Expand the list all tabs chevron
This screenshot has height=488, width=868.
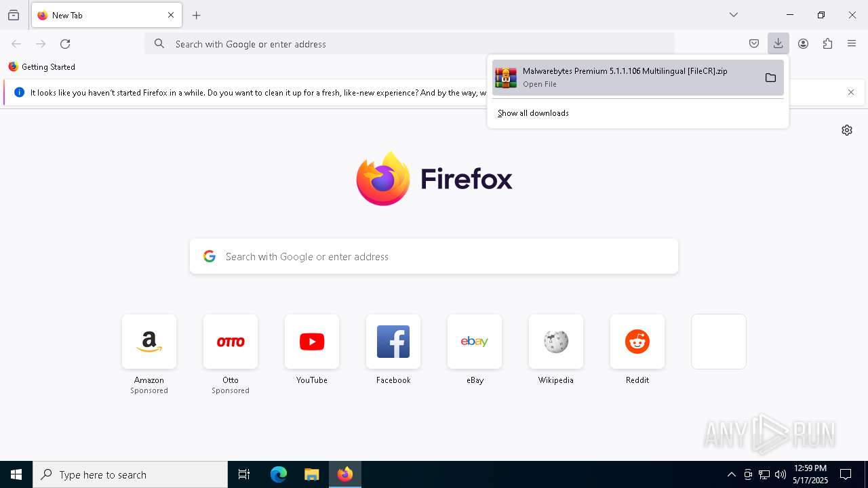click(x=734, y=15)
